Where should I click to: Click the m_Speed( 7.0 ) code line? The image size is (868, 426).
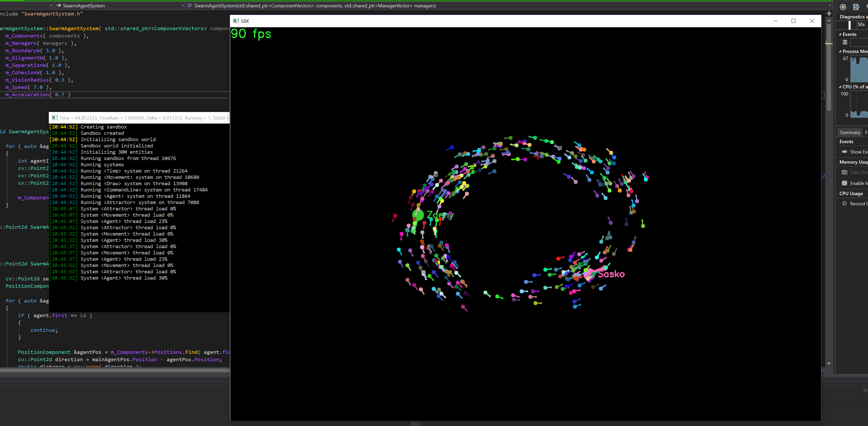[x=28, y=87]
